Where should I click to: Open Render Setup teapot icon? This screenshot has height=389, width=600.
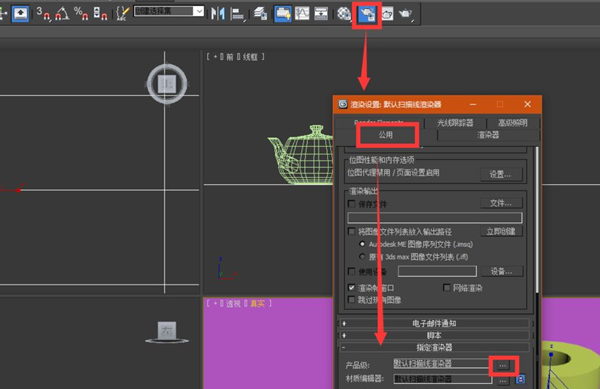367,14
